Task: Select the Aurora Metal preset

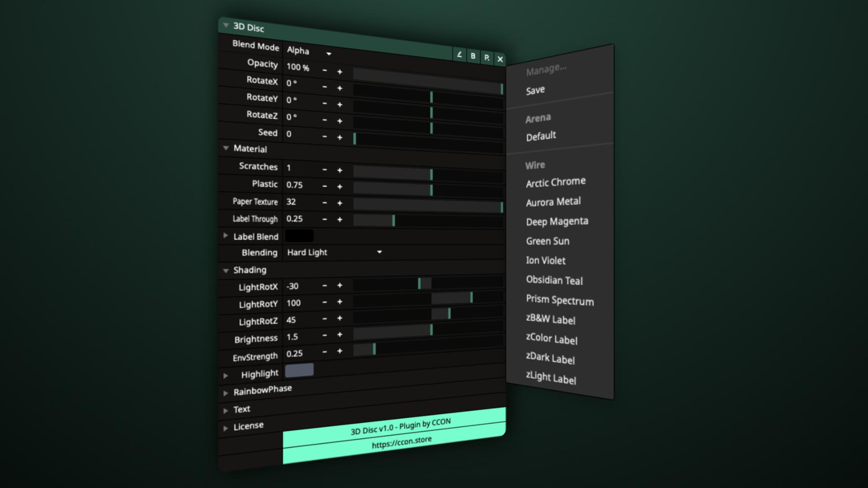Action: (x=553, y=202)
